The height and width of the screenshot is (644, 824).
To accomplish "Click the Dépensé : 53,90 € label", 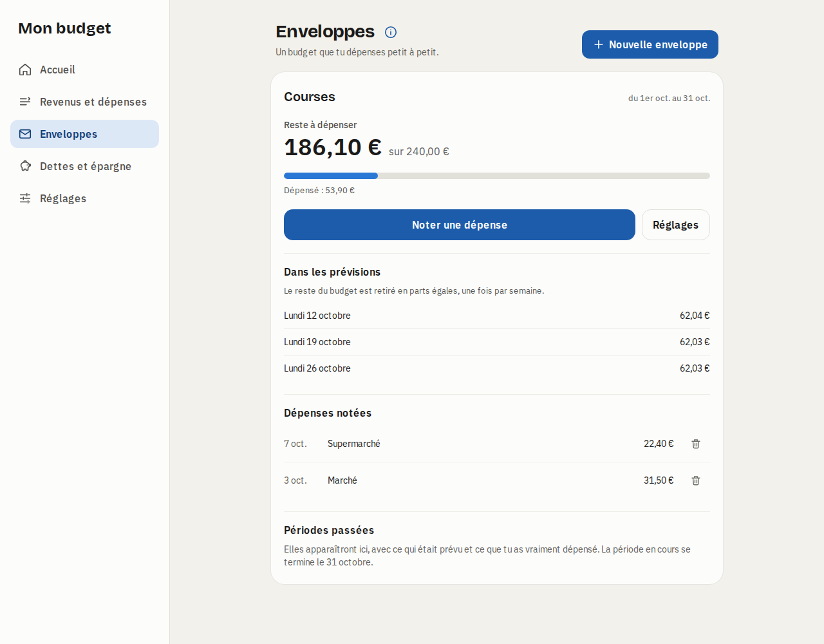I will point(319,191).
